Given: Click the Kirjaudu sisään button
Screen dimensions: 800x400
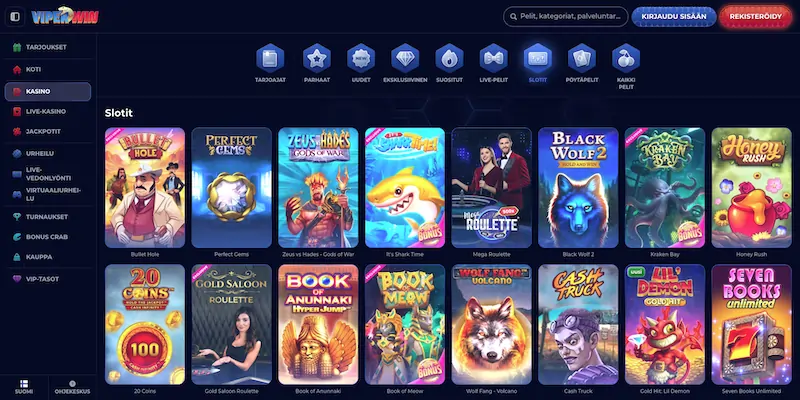Looking at the screenshot, I should pyautogui.click(x=674, y=16).
